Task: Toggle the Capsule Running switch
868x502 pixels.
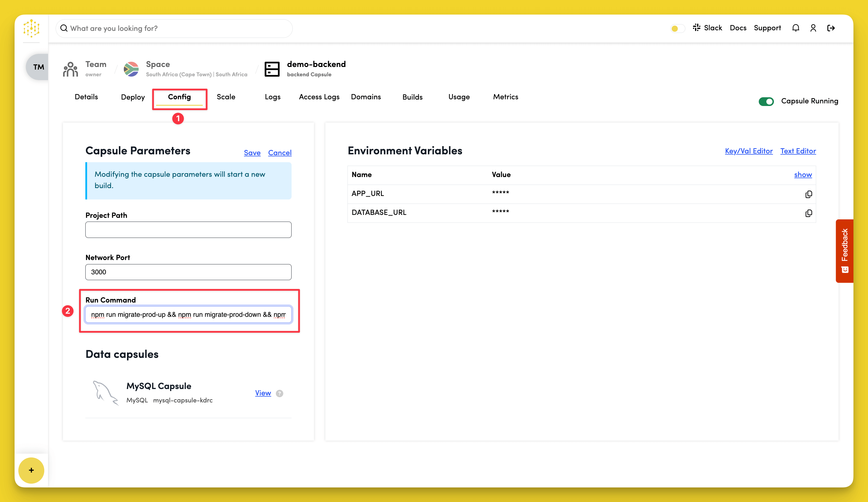Action: 766,101
